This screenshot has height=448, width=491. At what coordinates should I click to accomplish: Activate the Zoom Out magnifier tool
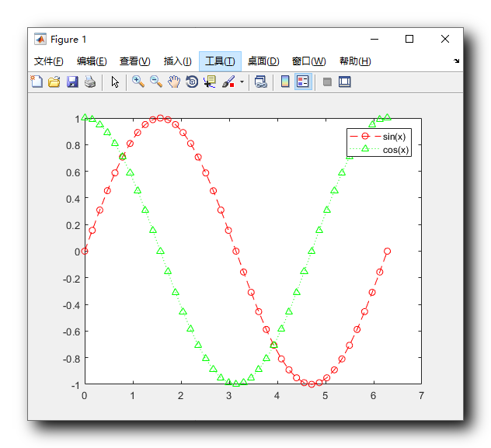(x=155, y=82)
